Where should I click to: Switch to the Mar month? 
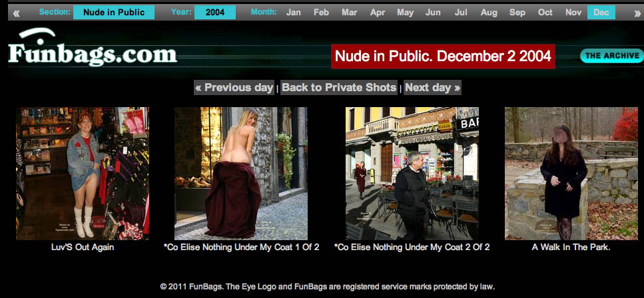(349, 13)
